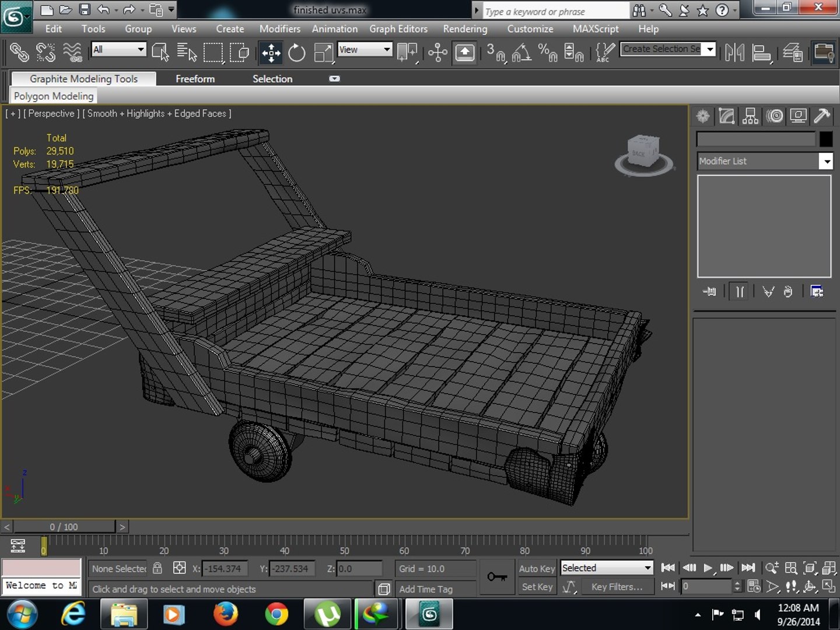The height and width of the screenshot is (630, 840).
Task: Open the All selection filter dropdown
Action: [x=119, y=50]
